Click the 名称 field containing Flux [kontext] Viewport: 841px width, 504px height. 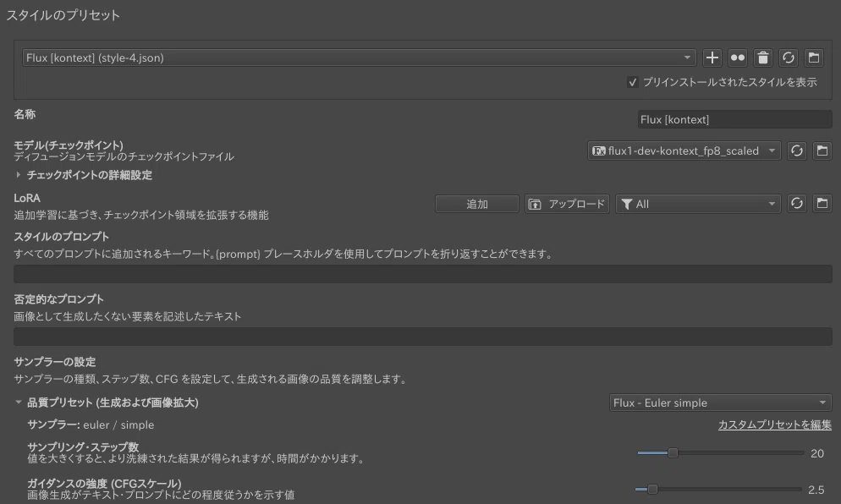(734, 119)
